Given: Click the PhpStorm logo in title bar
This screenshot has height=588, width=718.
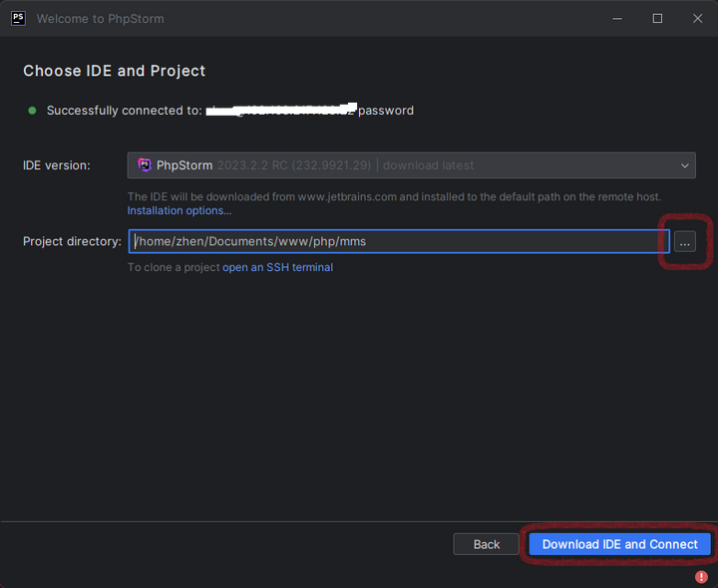Looking at the screenshot, I should click(18, 18).
